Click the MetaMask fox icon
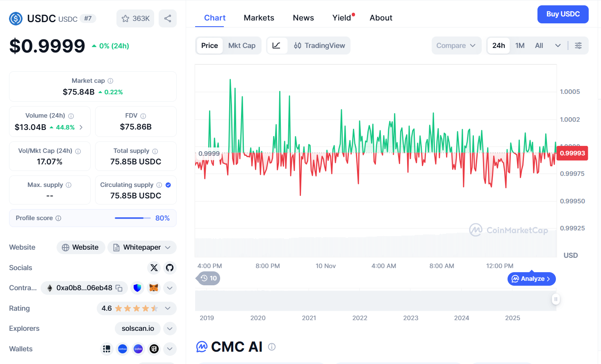 tap(154, 288)
